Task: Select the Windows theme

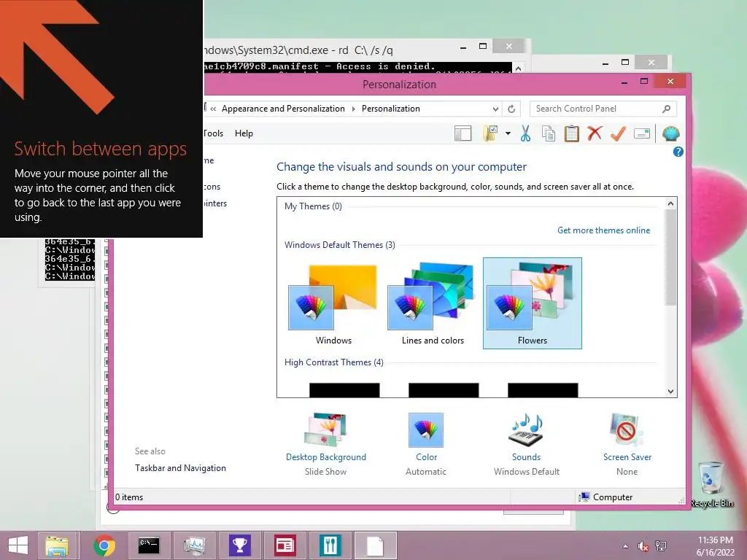Action: [x=333, y=305]
